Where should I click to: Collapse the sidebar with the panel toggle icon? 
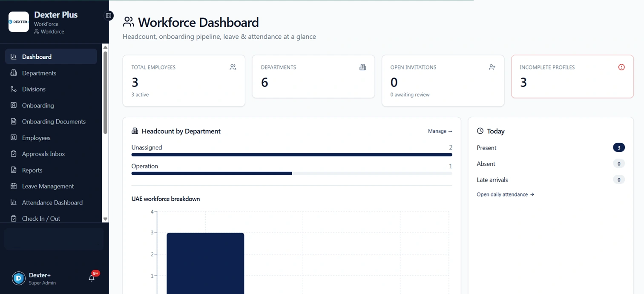coord(109,16)
